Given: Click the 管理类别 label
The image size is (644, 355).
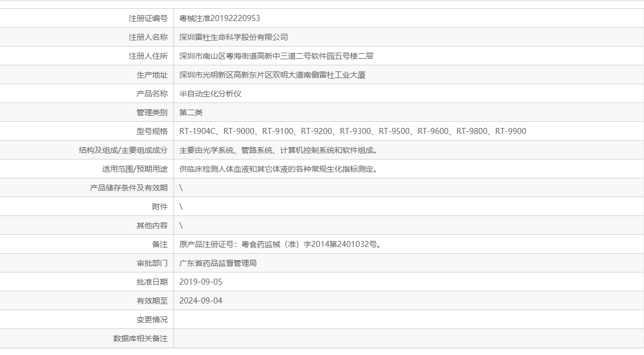Looking at the screenshot, I should point(152,112).
